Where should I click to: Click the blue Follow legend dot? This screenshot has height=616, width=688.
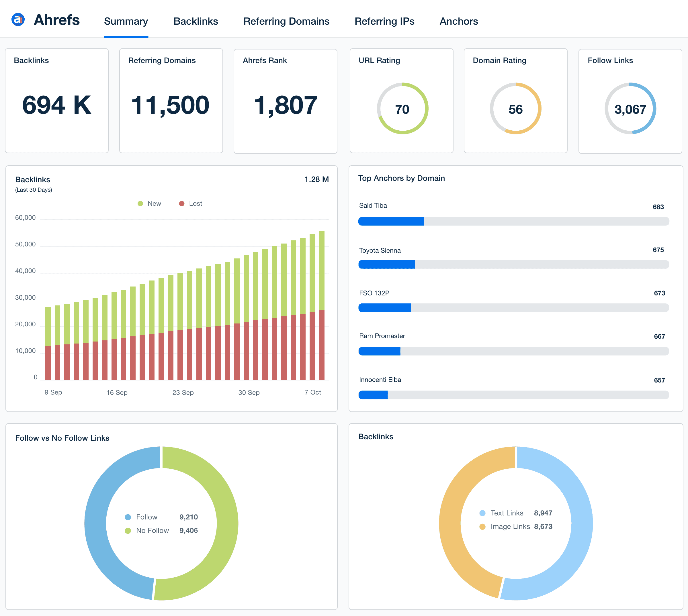coord(128,517)
